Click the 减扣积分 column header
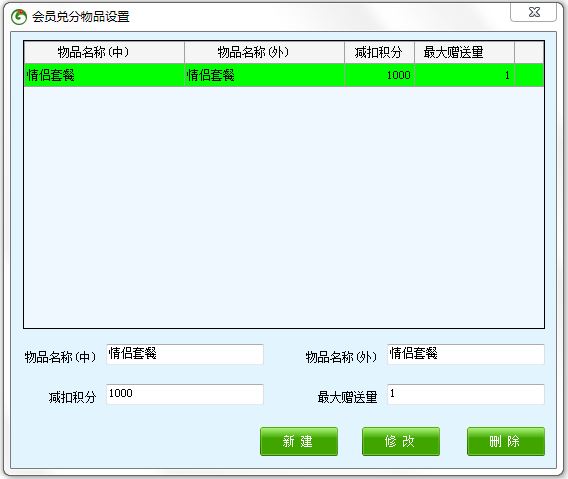568x479 pixels. pyautogui.click(x=379, y=52)
